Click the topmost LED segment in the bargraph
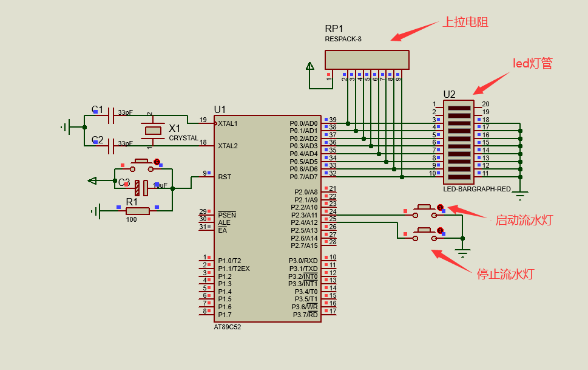Screen dimensions: 588x370 pos(459,108)
